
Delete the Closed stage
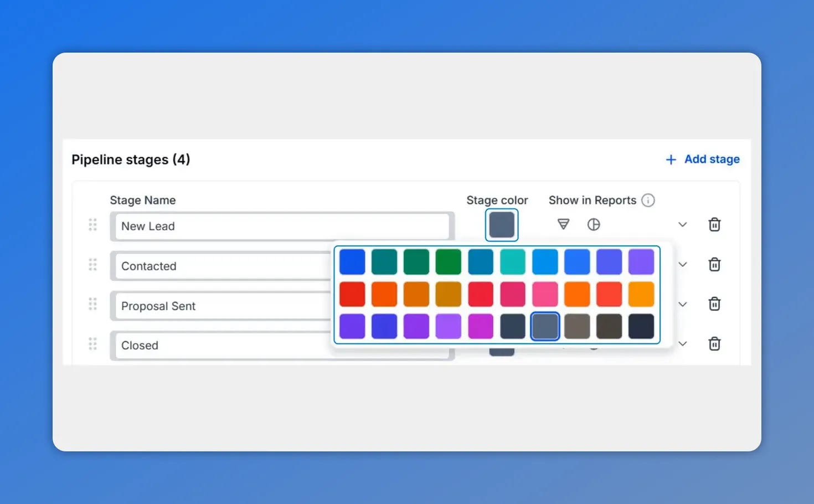click(x=714, y=344)
